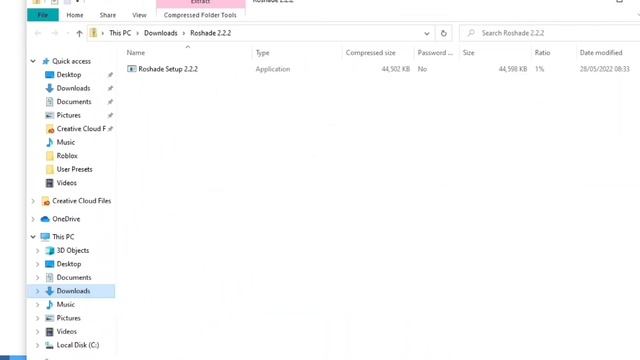Click Videos film icon under This PC
Screen dimensions: 640x360
(49, 331)
